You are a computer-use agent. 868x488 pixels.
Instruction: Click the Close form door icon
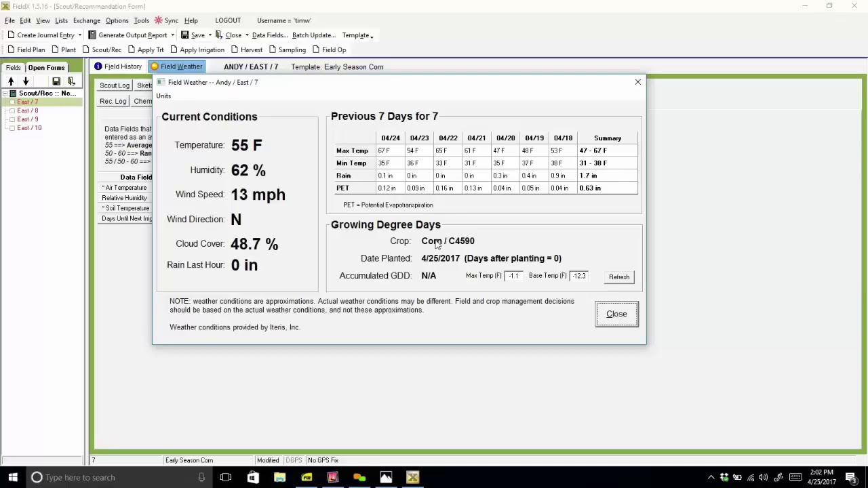(220, 35)
